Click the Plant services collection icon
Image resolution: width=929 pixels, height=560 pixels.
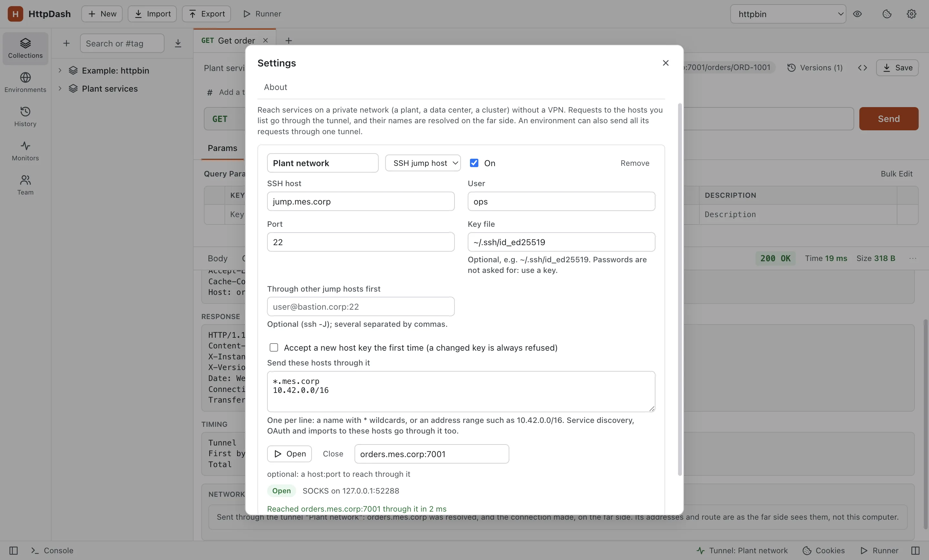pyautogui.click(x=73, y=89)
